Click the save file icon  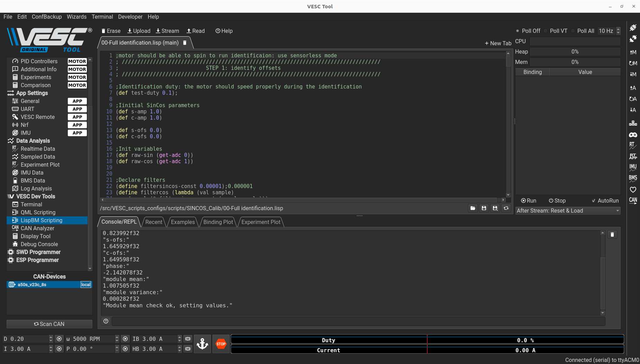tap(484, 208)
